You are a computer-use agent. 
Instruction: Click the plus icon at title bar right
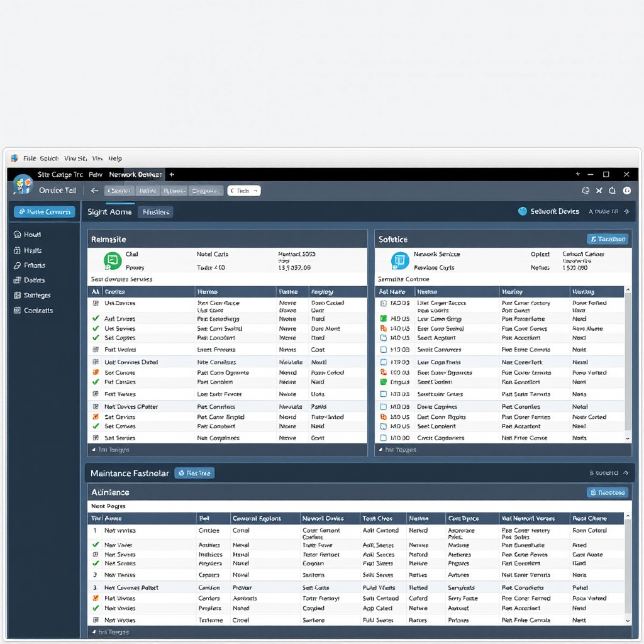[578, 174]
